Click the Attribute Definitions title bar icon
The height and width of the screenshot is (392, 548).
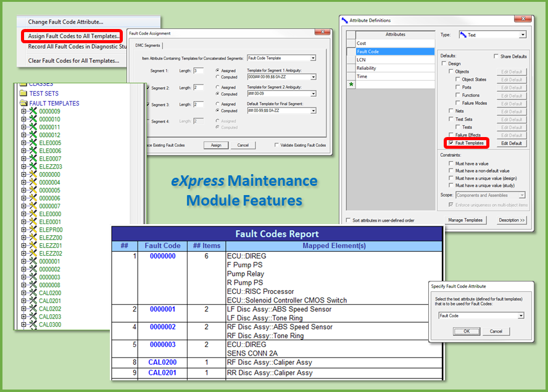(345, 20)
